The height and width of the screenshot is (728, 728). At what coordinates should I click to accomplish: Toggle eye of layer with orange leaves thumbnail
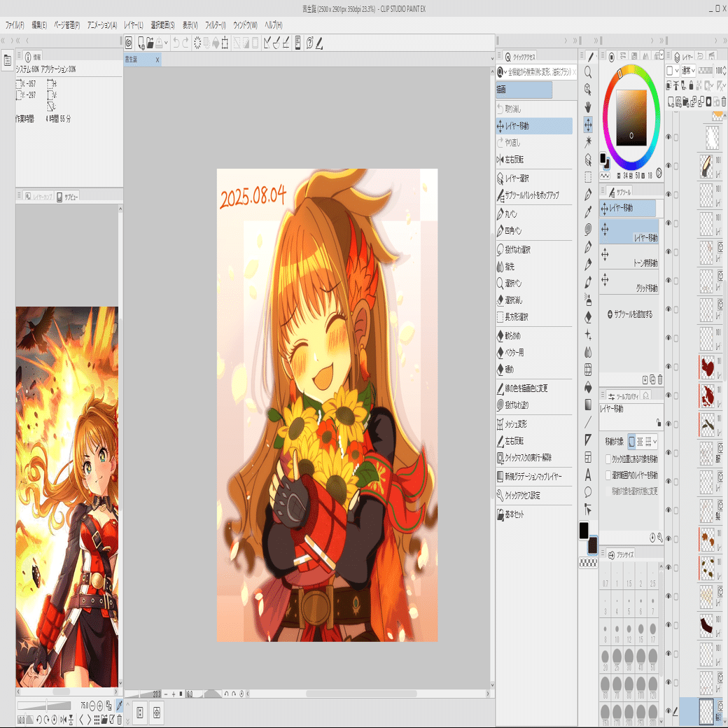coord(668,539)
